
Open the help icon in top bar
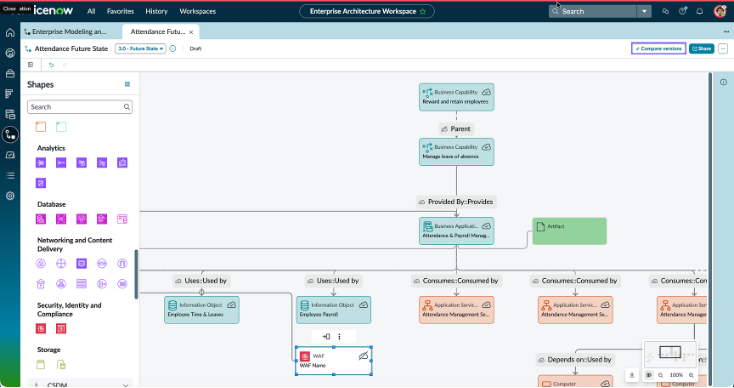(x=683, y=11)
